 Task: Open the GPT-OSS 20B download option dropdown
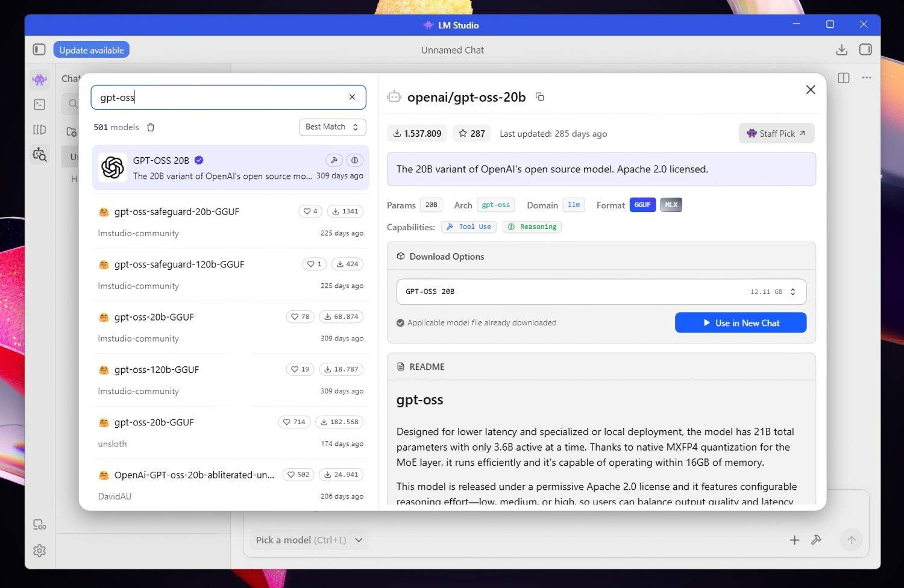pos(601,292)
